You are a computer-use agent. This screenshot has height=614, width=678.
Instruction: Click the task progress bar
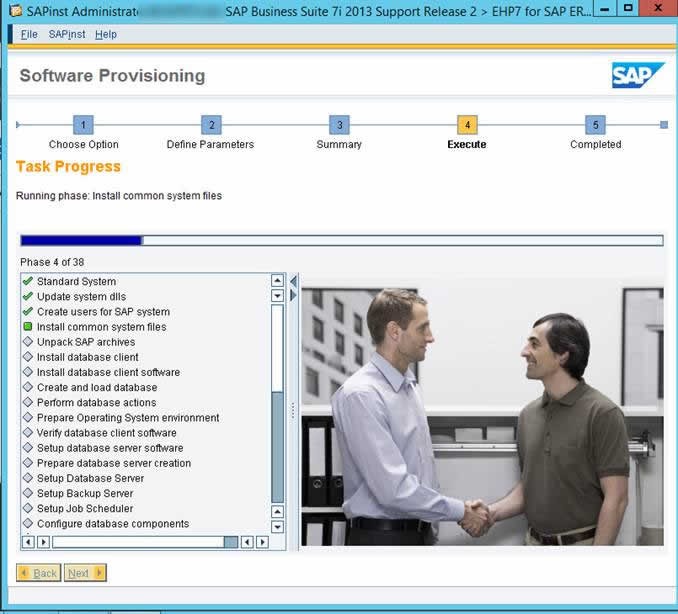342,240
